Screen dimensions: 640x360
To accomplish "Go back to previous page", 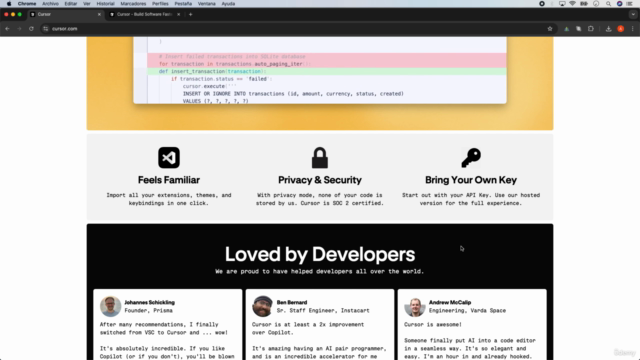I will coord(7,29).
